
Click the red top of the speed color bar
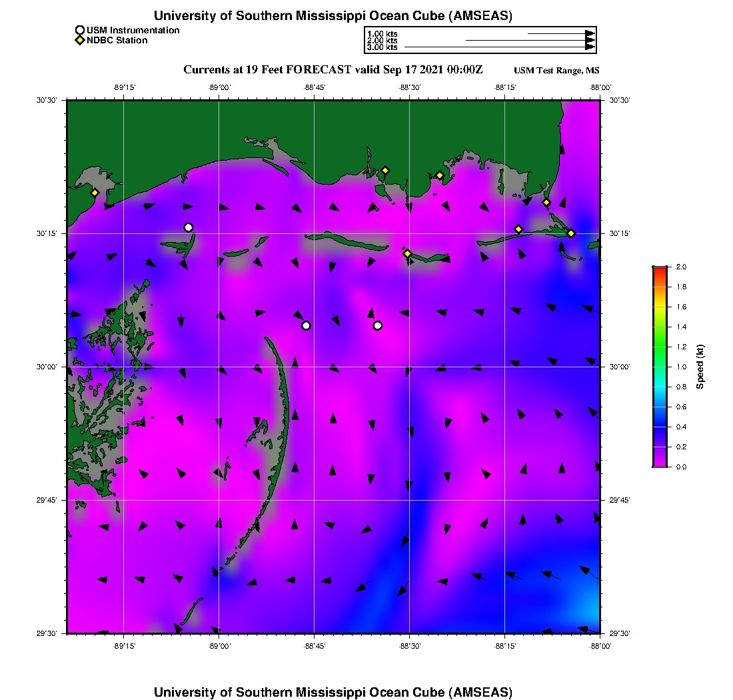[x=660, y=269]
